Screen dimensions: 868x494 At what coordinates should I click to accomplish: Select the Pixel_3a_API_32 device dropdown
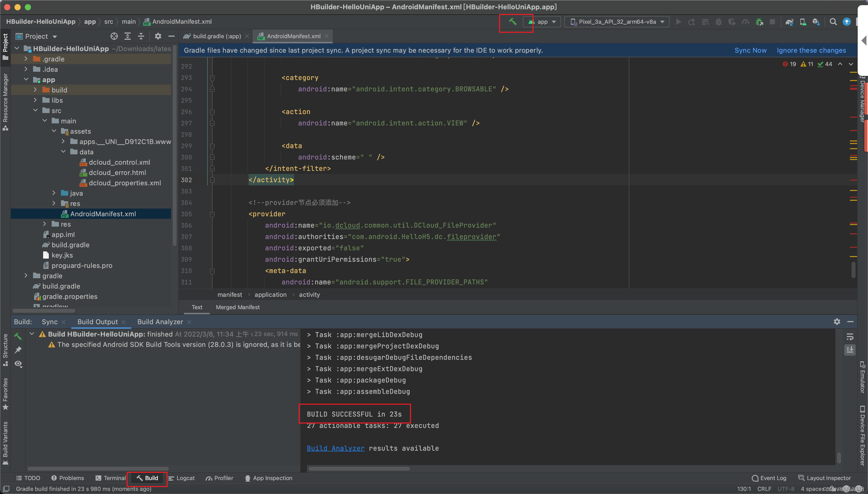[617, 21]
